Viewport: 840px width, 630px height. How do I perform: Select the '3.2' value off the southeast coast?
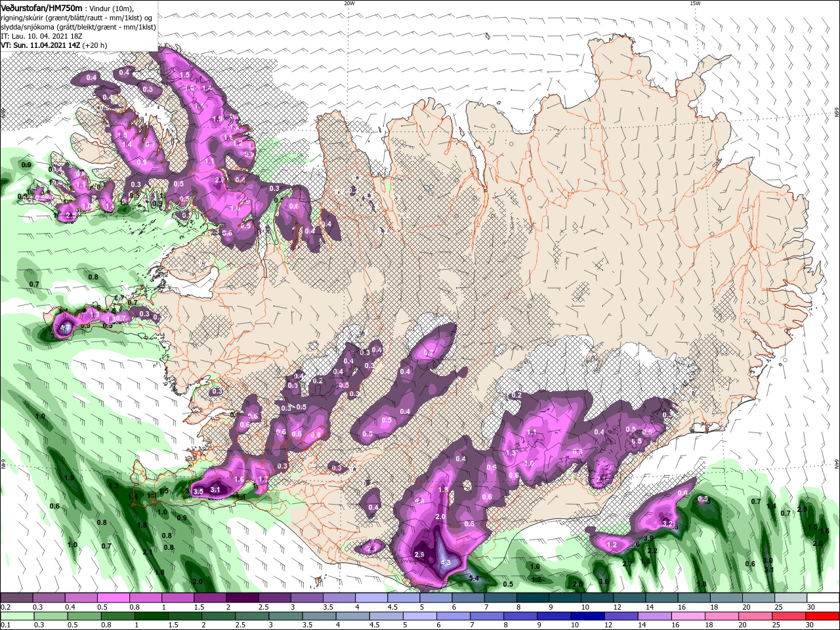[x=668, y=524]
